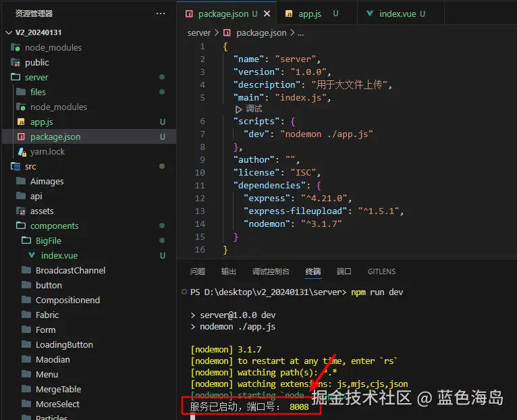Click the JS icon on the app.js tab
517x420 pixels.
pos(289,14)
